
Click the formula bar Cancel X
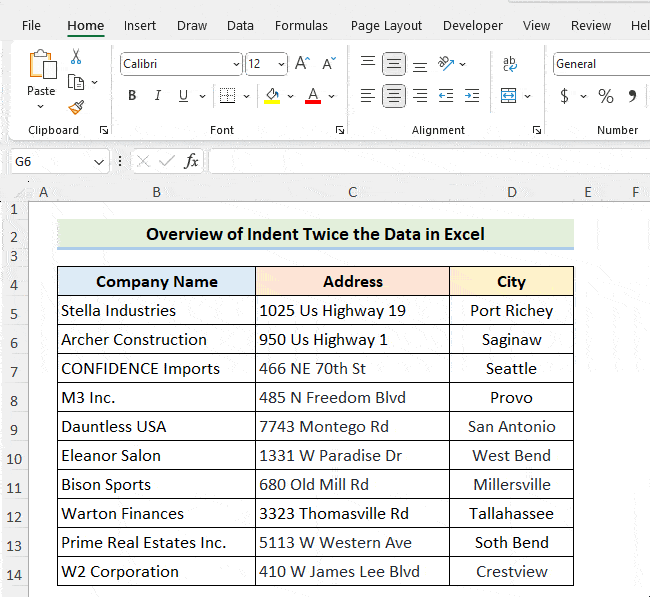(143, 161)
